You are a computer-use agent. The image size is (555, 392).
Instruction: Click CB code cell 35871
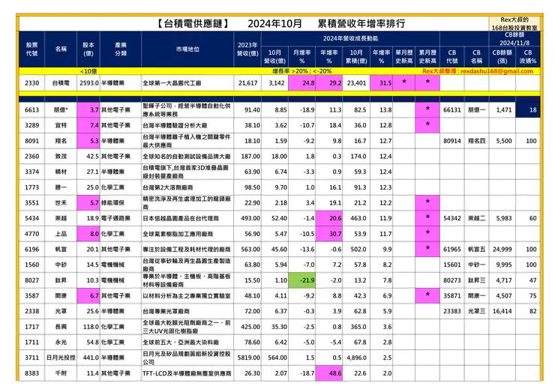point(452,296)
